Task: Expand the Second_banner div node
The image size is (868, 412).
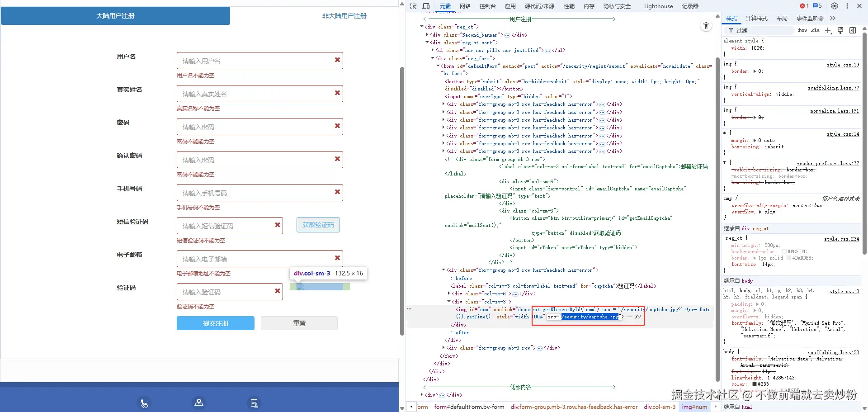Action: pyautogui.click(x=427, y=35)
